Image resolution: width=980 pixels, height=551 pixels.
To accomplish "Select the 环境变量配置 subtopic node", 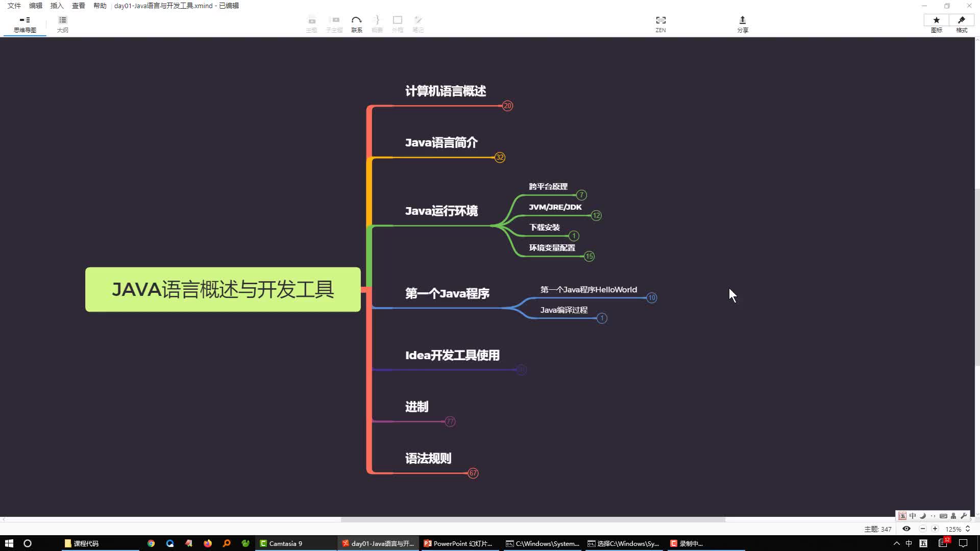I will coord(552,247).
